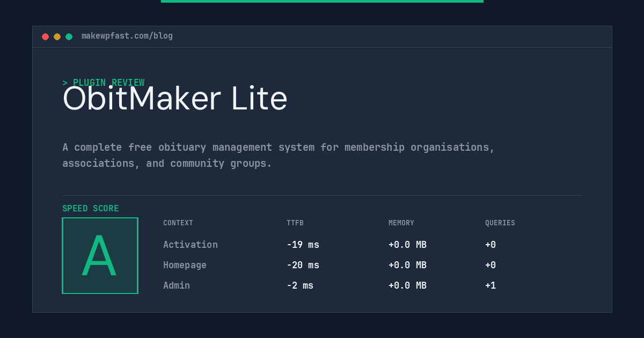
Task: Click the "> PLUGIN REVIEW" label
Action: [104, 83]
